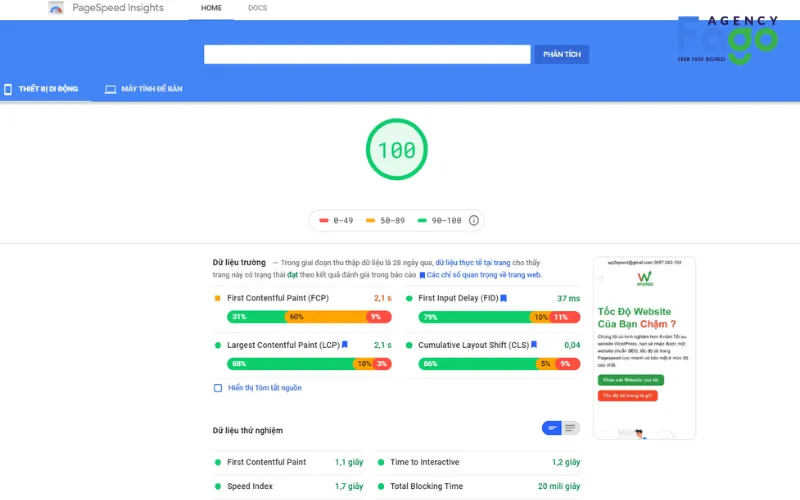Viewport: 800px width, 500px height.
Task: Click green dot beside lab First Contentful Paint
Action: (218, 462)
